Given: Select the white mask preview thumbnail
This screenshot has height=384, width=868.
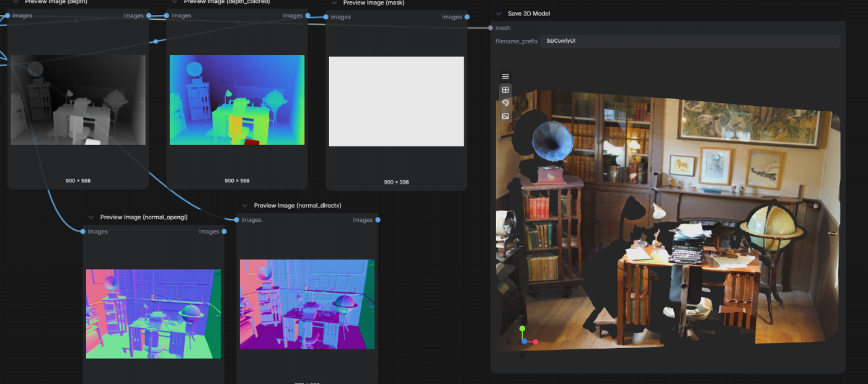Looking at the screenshot, I should [x=396, y=102].
